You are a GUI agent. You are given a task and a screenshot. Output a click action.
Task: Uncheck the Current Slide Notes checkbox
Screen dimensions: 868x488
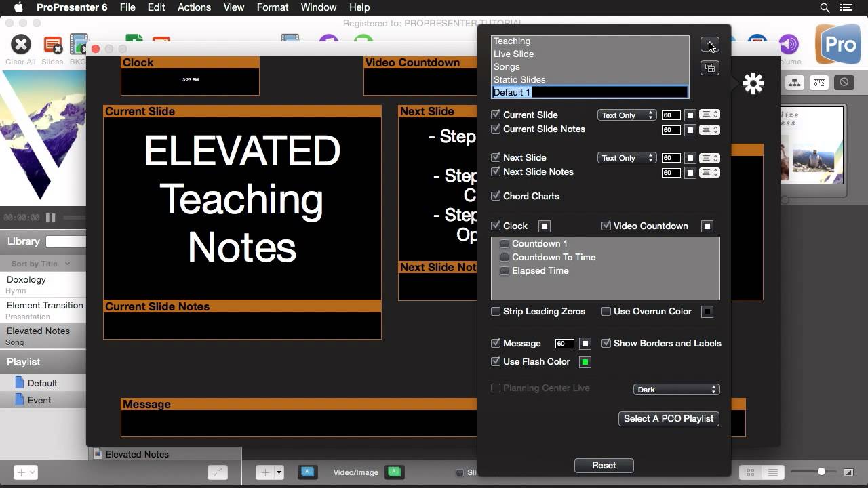pos(496,129)
